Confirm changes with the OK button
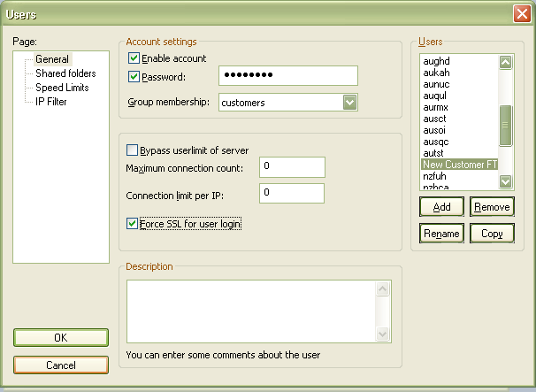The image size is (536, 392). [x=61, y=337]
